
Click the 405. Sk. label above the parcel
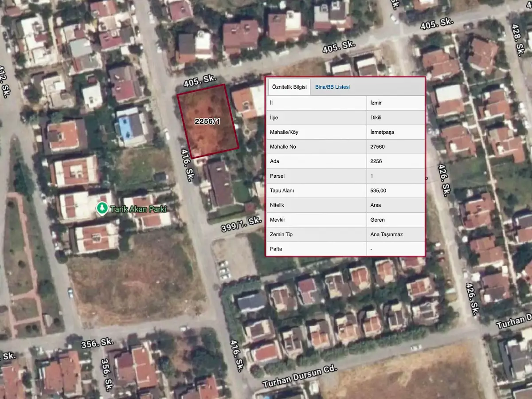click(x=199, y=81)
